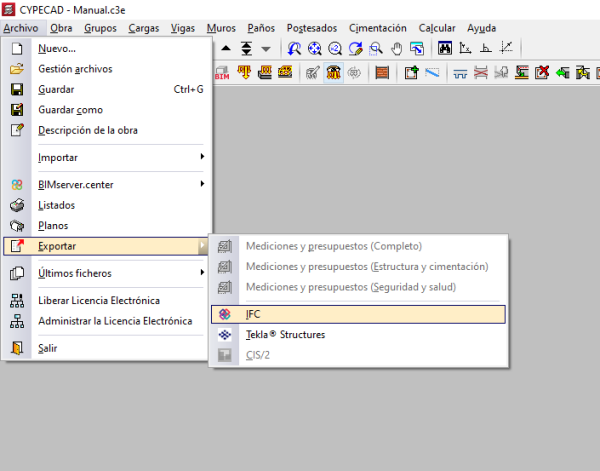Select Mediciones y presupuestos (Estructura y cimentación)
This screenshot has height=471, width=600.
[358, 267]
